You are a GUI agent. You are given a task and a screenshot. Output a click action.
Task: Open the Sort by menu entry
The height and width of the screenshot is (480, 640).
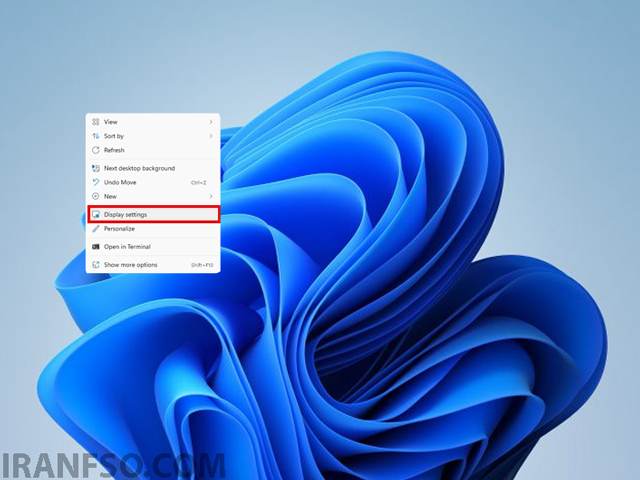[153, 136]
